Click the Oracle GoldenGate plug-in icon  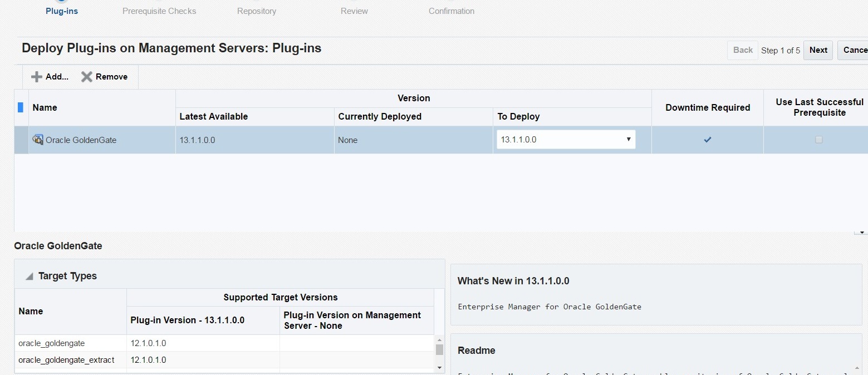[x=38, y=140]
